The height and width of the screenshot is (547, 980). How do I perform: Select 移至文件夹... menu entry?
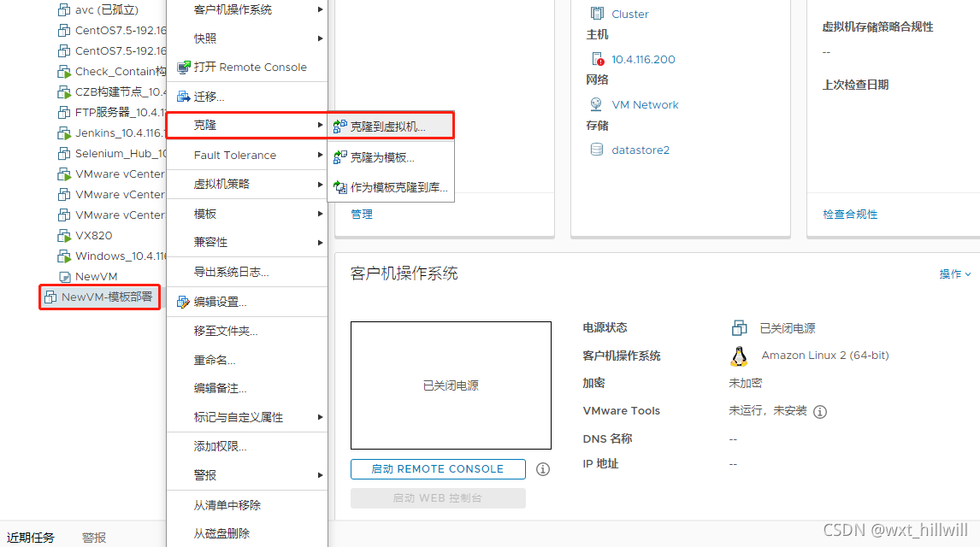[x=247, y=331]
